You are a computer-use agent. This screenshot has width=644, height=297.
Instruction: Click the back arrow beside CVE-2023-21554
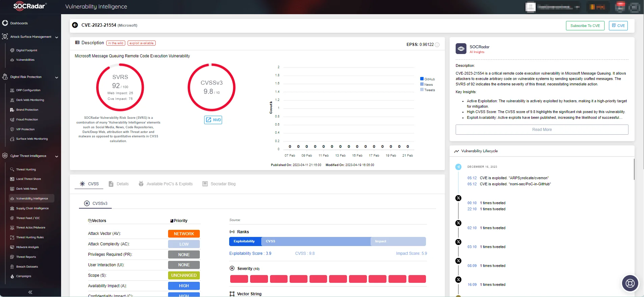(x=75, y=25)
